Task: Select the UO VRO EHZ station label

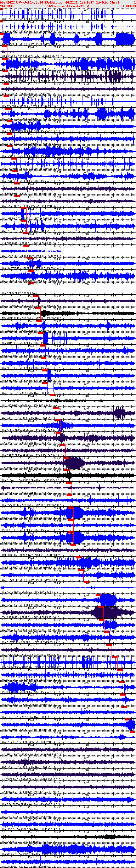Action: [x=31, y=107]
